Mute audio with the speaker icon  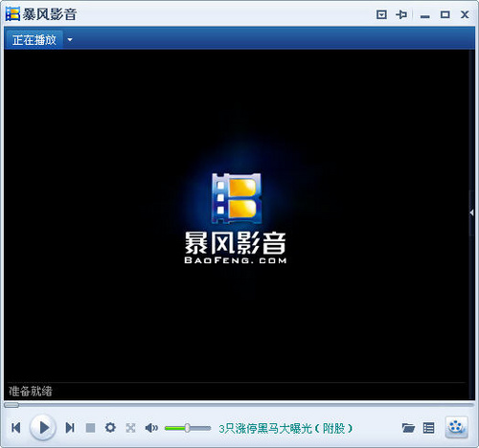151,428
